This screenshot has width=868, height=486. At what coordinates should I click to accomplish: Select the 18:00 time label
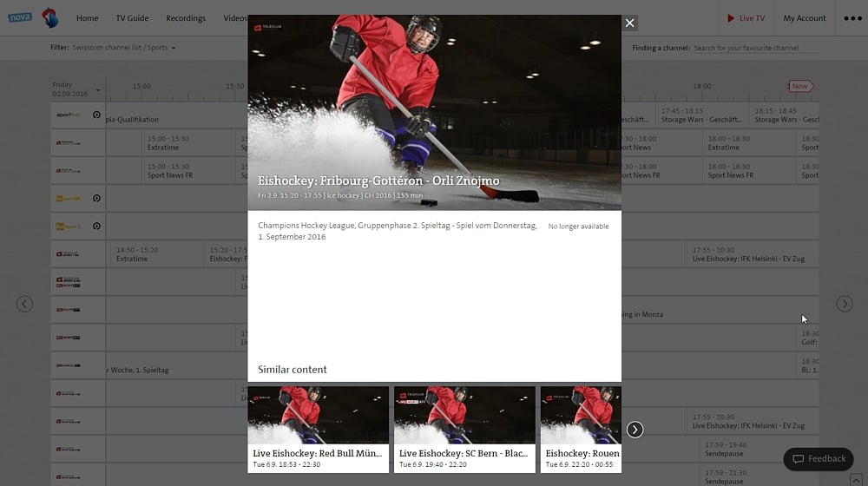[x=702, y=86]
